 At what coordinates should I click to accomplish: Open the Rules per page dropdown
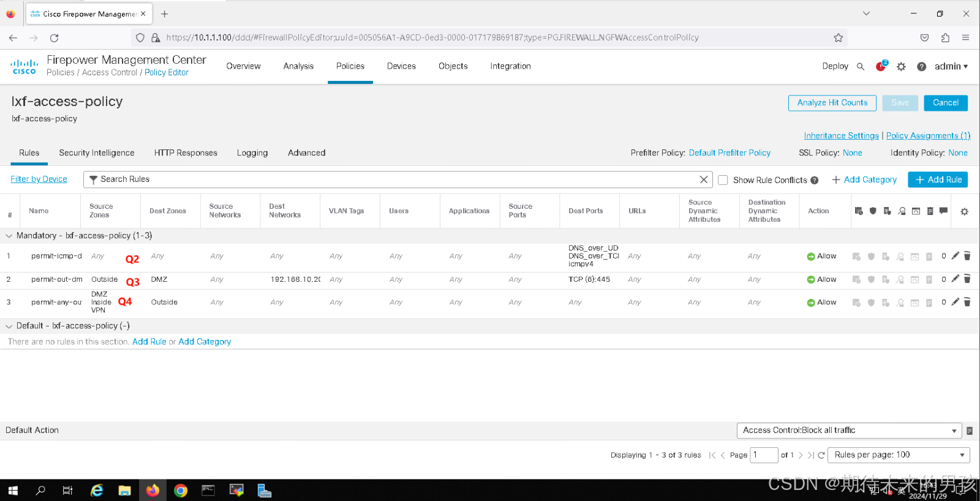tap(899, 455)
